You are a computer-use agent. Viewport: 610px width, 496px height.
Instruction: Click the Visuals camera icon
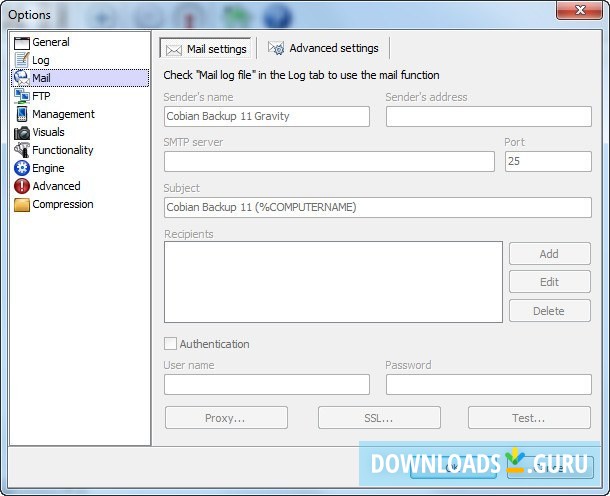pyautogui.click(x=22, y=132)
